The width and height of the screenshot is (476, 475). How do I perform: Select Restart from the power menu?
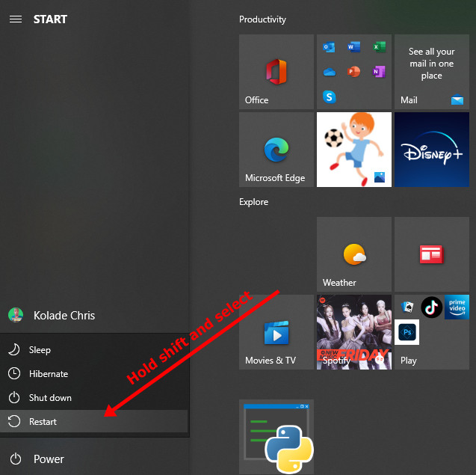tap(94, 421)
